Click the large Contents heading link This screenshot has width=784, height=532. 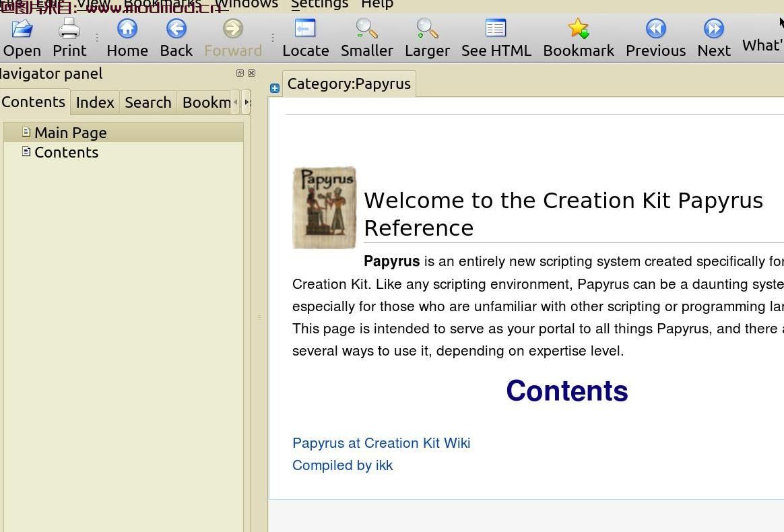[x=567, y=391]
